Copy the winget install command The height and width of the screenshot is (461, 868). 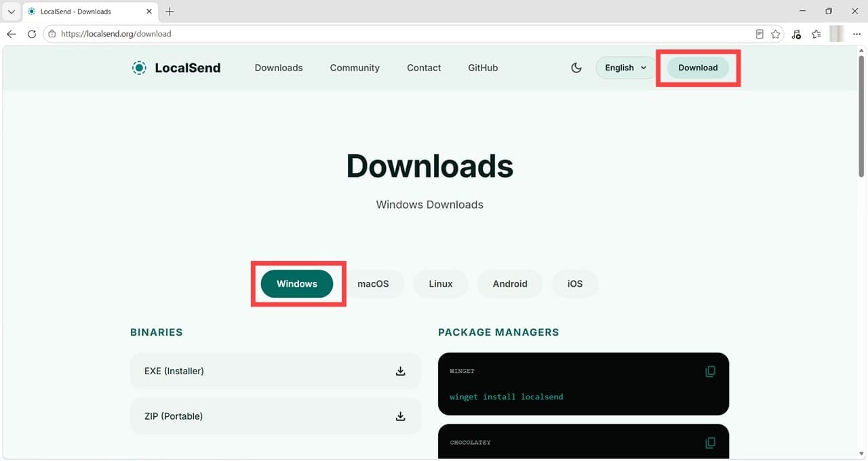[710, 372]
